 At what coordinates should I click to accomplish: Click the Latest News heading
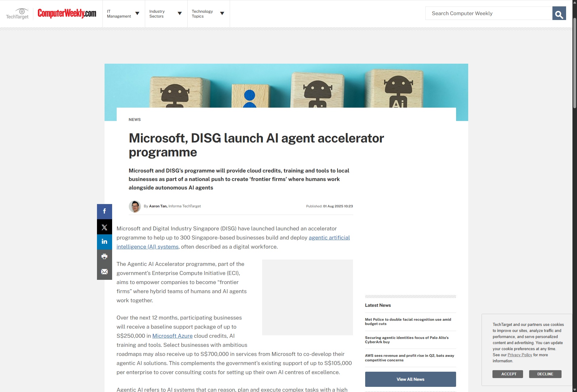[x=378, y=305]
